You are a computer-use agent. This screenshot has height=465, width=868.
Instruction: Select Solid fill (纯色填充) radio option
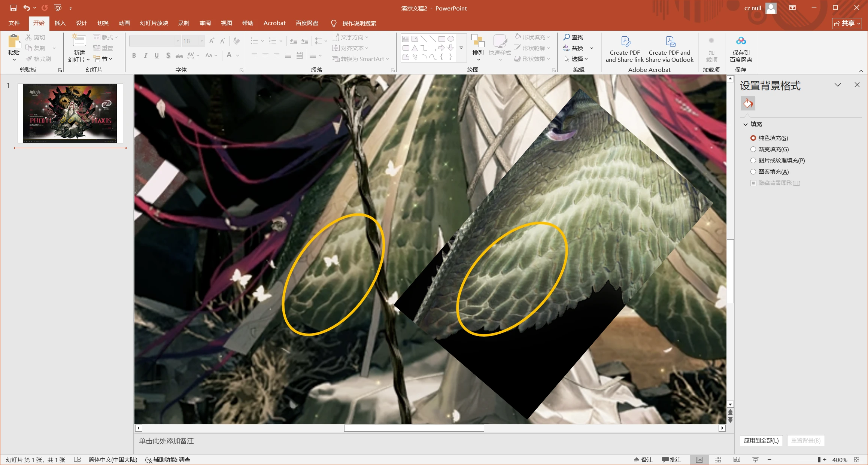tap(753, 138)
